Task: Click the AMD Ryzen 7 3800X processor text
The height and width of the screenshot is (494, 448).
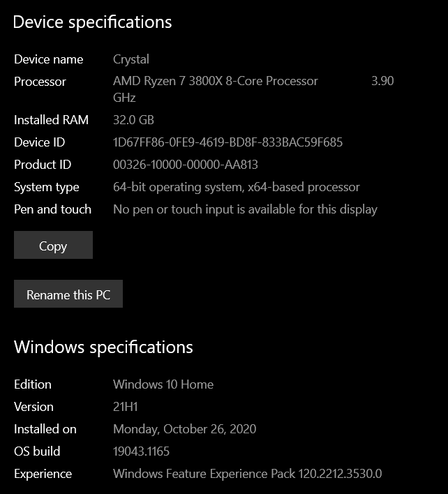Action: [215, 82]
